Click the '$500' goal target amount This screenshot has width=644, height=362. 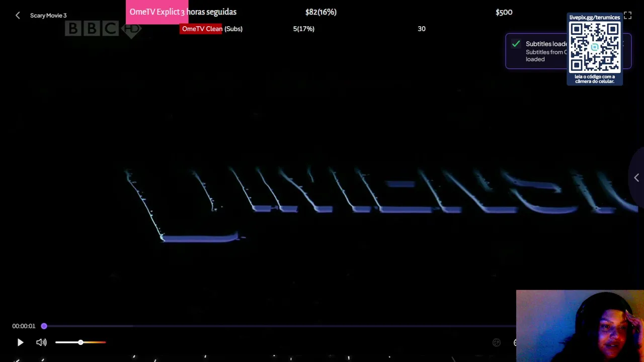click(504, 12)
